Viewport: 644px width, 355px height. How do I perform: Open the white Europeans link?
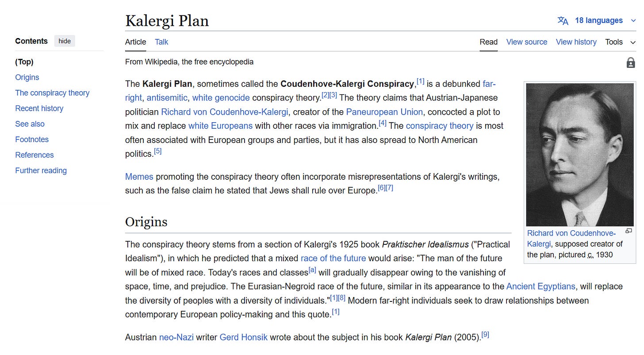(x=220, y=126)
